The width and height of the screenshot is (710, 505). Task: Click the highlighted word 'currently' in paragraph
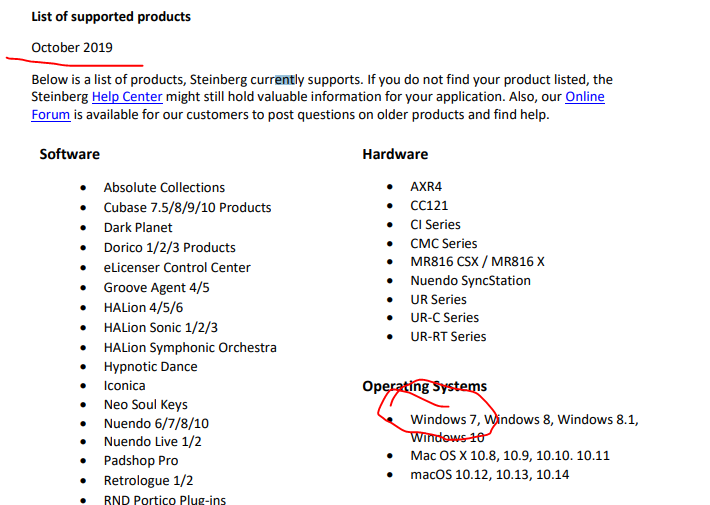(x=277, y=80)
